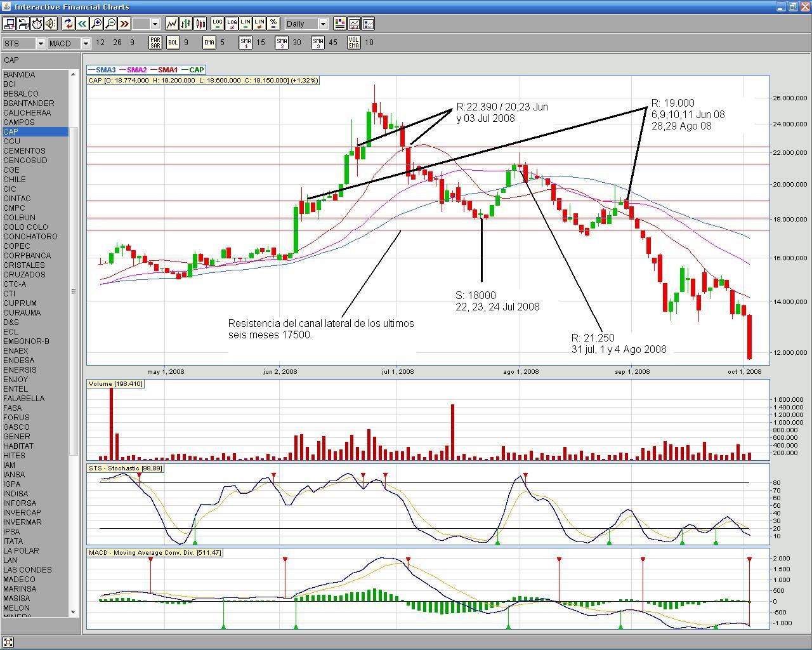Select FALABELLA in the stock list
This screenshot has width=812, height=650.
tap(35, 399)
